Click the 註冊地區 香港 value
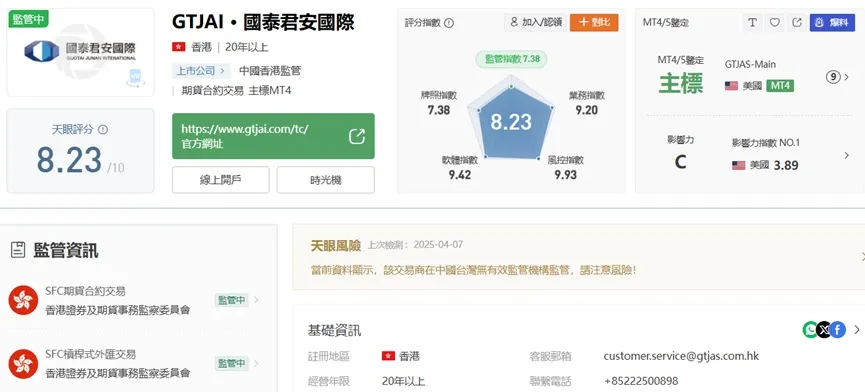The image size is (865, 392). [x=401, y=356]
